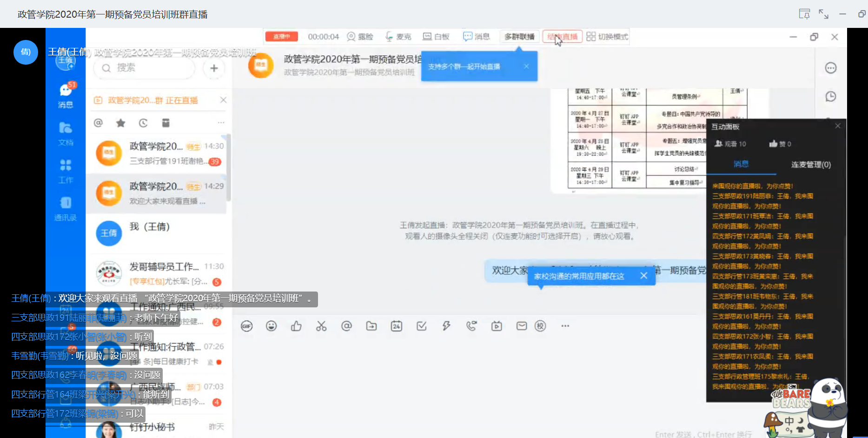
Task: Click the chat list scrollbar
Action: pyautogui.click(x=228, y=167)
